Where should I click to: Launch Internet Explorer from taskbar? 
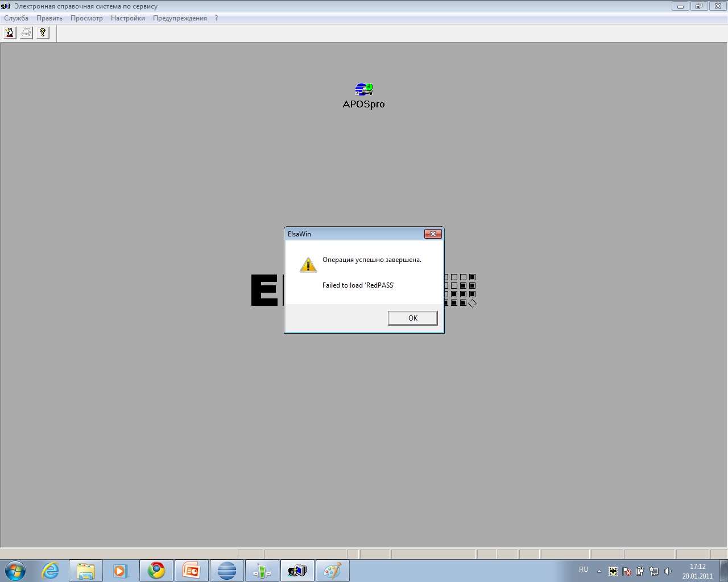coord(51,571)
